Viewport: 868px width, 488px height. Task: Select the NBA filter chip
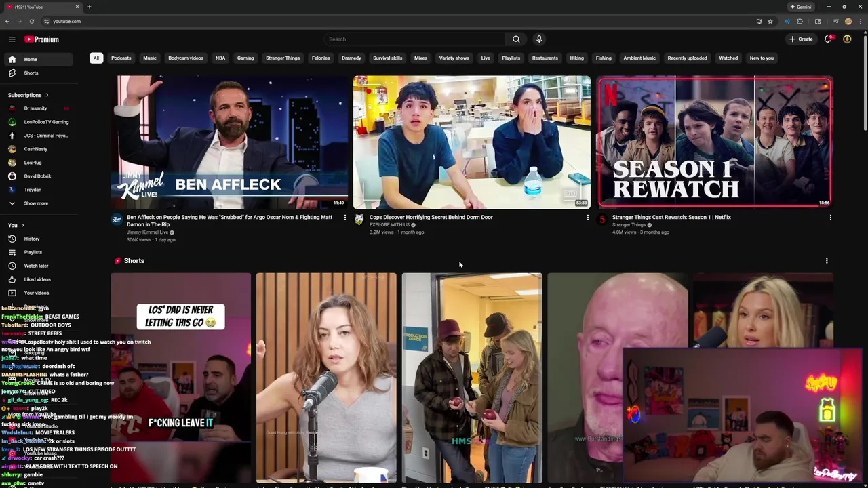(x=220, y=58)
